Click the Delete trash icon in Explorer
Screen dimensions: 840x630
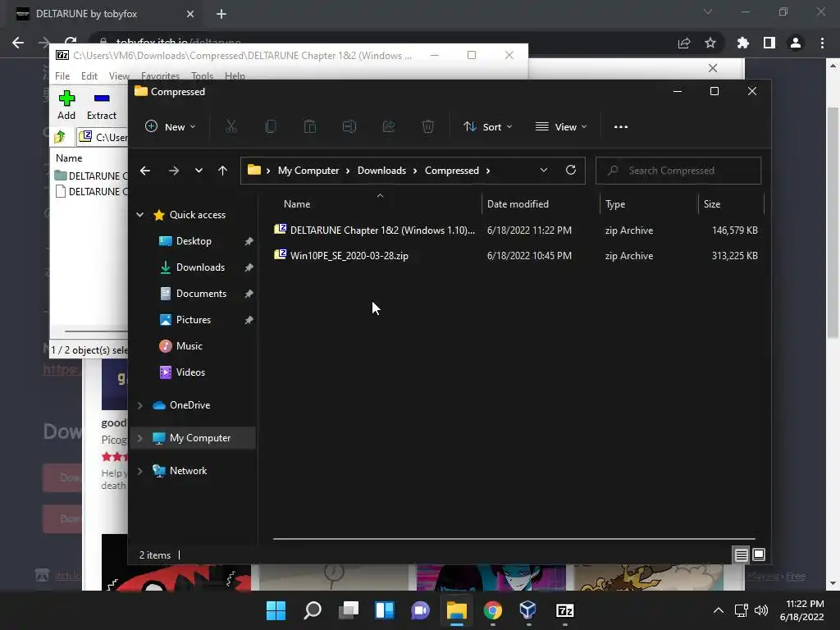point(427,127)
